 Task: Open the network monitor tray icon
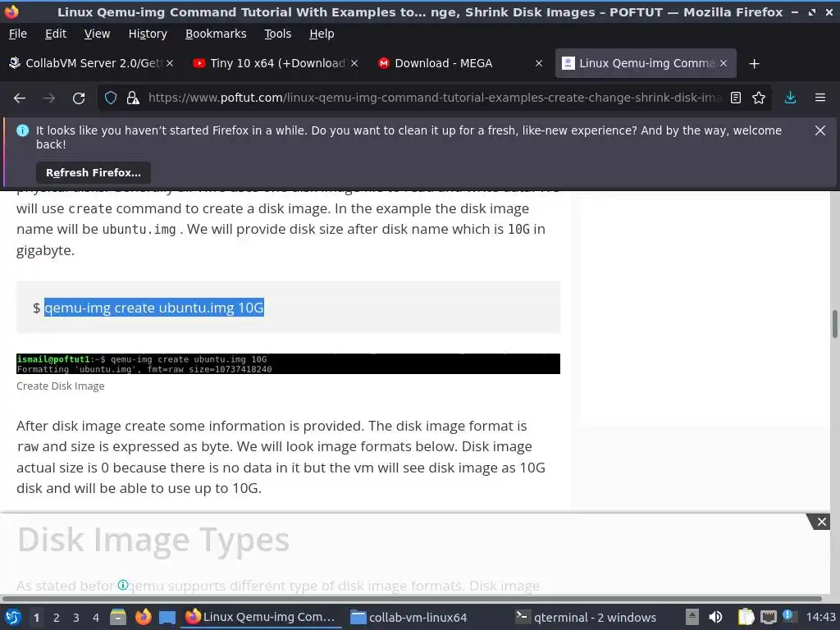point(768,617)
